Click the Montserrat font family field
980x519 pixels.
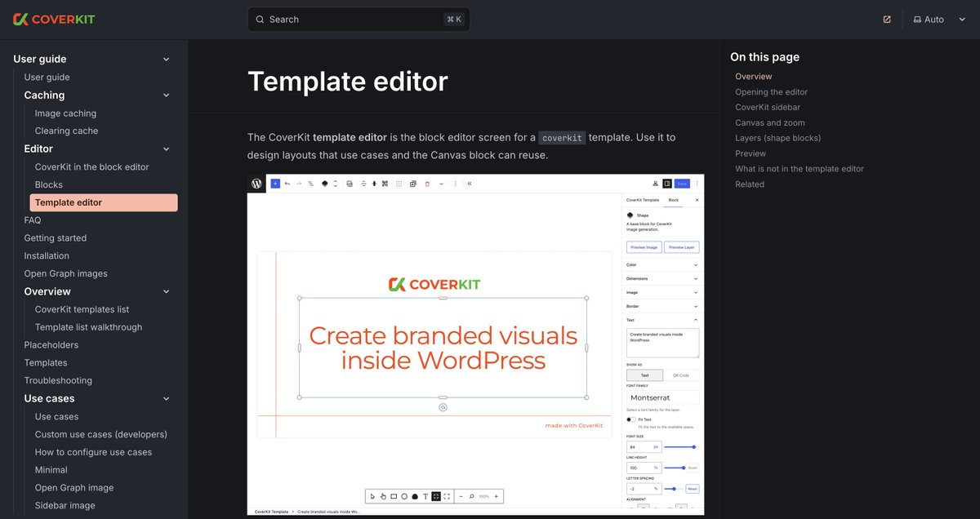tap(662, 397)
